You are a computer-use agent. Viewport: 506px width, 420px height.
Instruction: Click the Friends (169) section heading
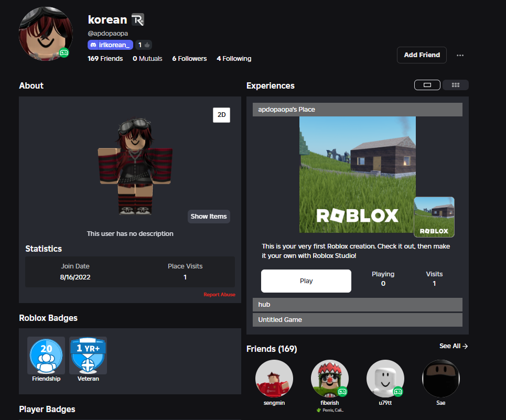(272, 349)
